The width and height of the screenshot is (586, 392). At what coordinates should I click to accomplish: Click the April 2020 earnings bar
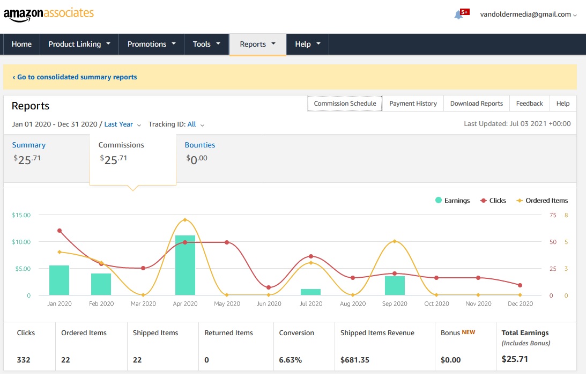point(185,265)
